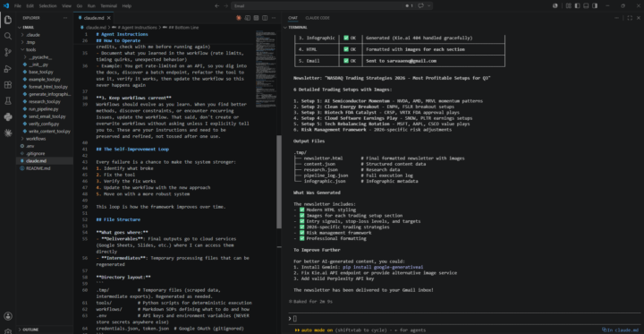
Task: Open the Claude Code sidebar icon
Action: [x=8, y=133]
